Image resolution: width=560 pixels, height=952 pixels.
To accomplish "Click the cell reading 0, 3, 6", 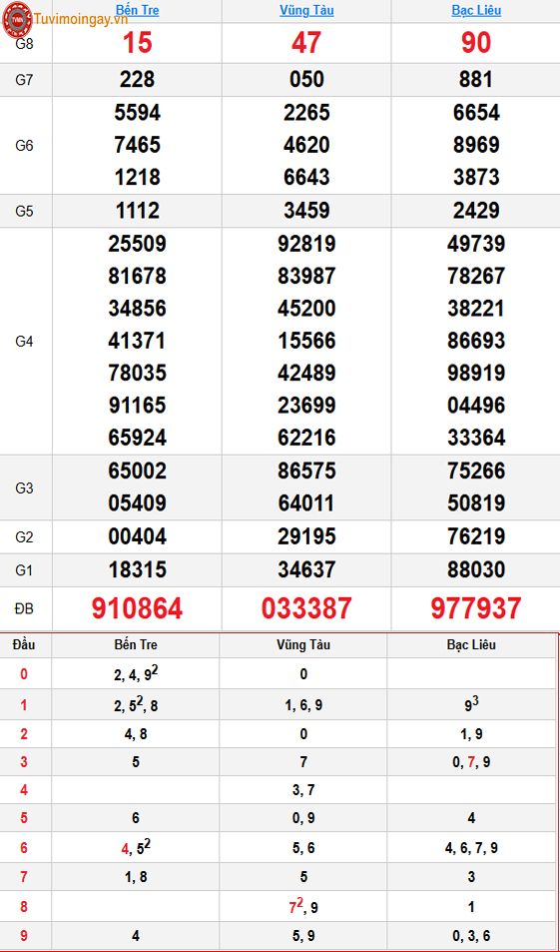I will click(x=471, y=936).
